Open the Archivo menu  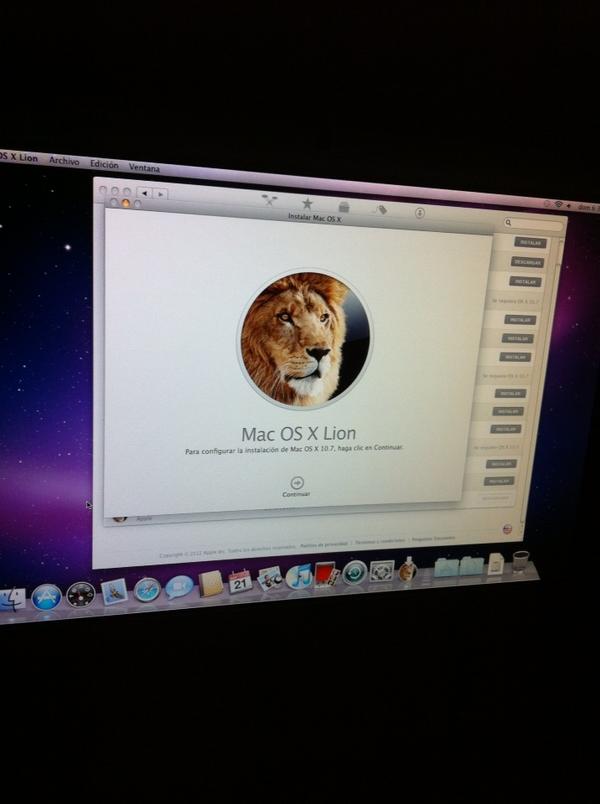pyautogui.click(x=64, y=160)
